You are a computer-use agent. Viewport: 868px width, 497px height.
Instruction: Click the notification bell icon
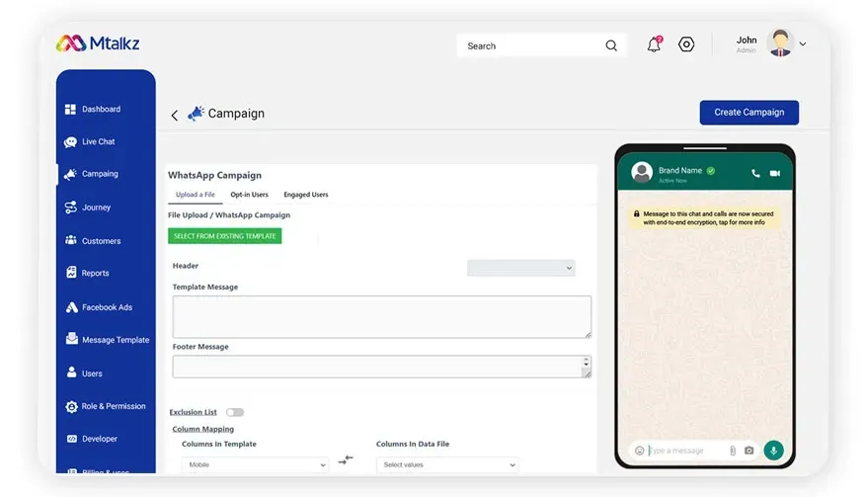coord(653,45)
